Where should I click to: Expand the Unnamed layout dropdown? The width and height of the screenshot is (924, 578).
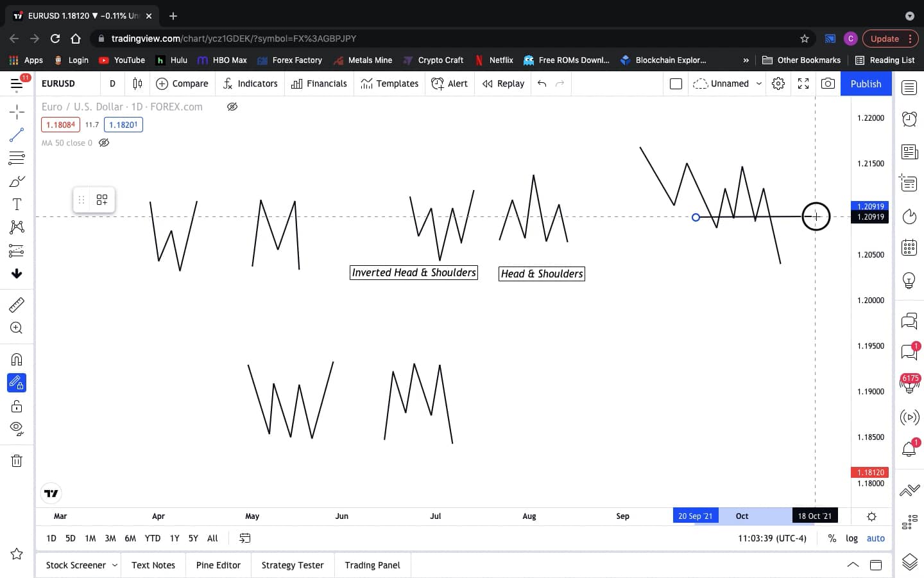click(759, 83)
